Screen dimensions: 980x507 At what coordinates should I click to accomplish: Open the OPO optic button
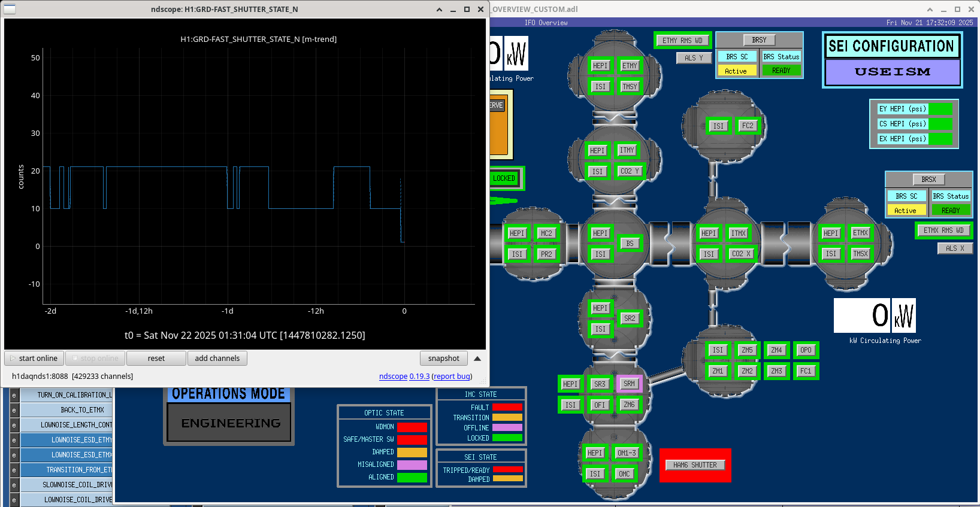806,350
